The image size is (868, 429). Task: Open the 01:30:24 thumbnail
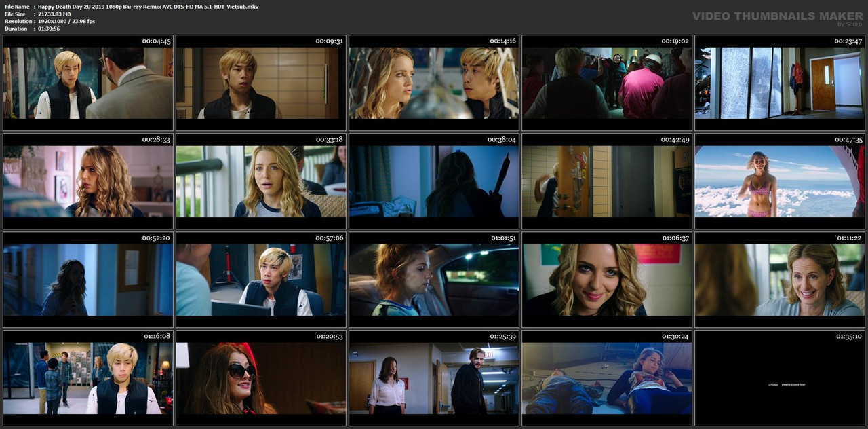(x=607, y=378)
